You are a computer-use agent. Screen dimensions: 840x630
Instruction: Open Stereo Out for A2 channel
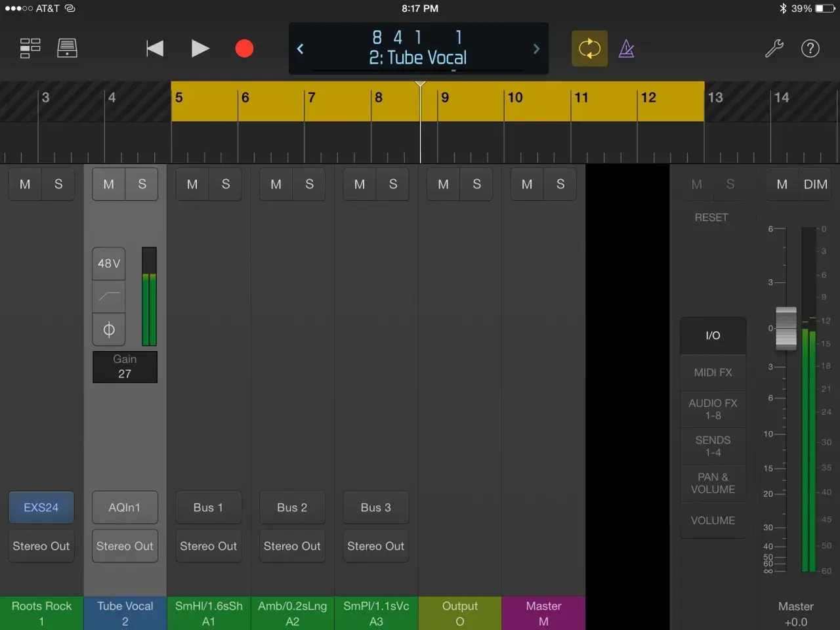292,546
